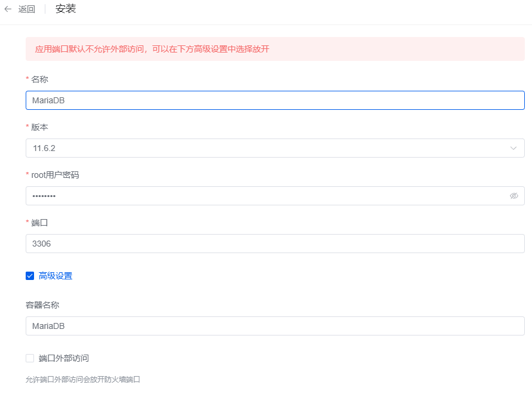Click the firewall hint text 允许端口外部访问会放开防火墙端口
The width and height of the screenshot is (532, 394).
click(83, 380)
